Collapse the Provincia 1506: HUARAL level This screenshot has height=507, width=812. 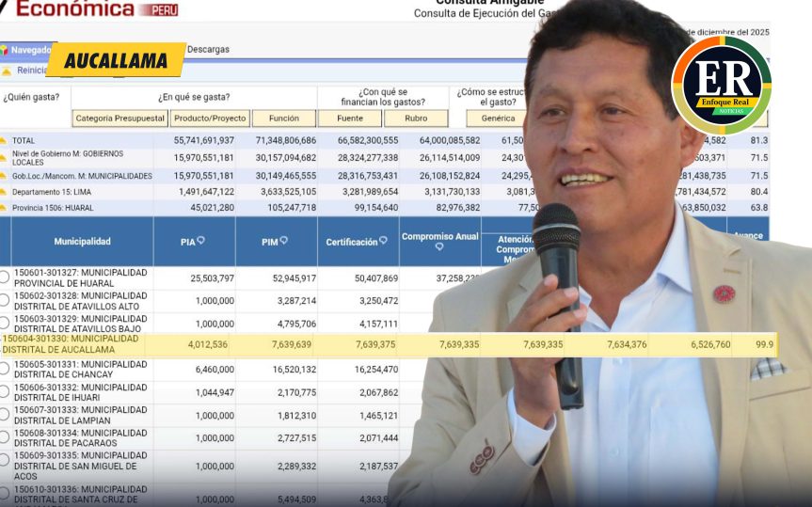click(x=4, y=208)
